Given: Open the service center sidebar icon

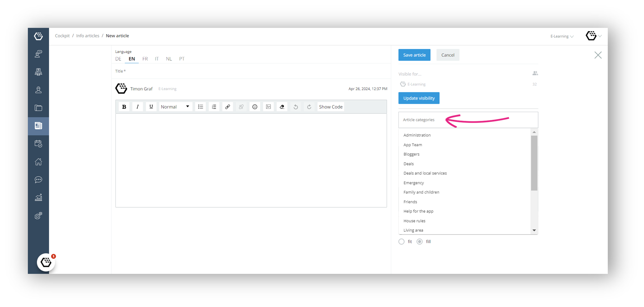Looking at the screenshot, I should tap(38, 54).
